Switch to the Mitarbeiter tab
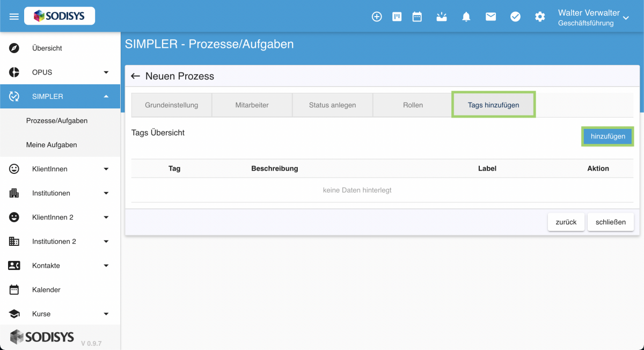This screenshot has height=350, width=644. tap(252, 105)
